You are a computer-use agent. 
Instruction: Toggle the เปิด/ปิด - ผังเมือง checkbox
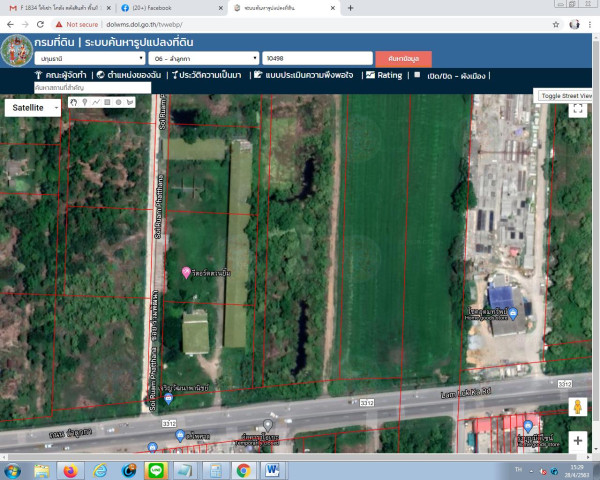[417, 75]
